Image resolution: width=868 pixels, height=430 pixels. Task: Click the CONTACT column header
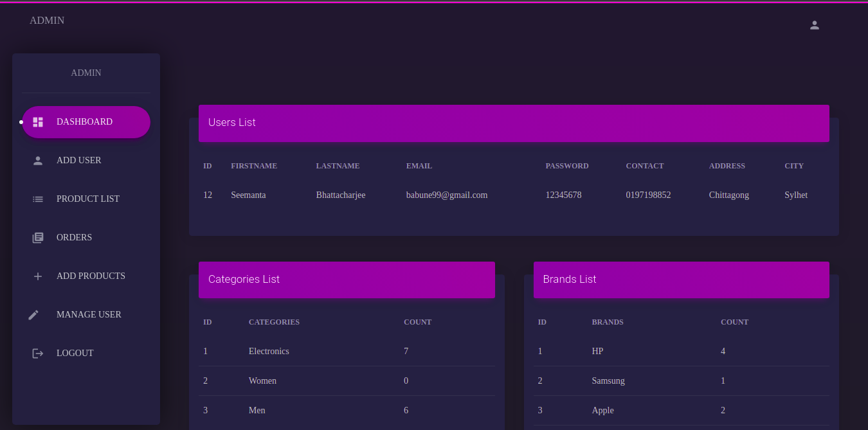pyautogui.click(x=645, y=166)
